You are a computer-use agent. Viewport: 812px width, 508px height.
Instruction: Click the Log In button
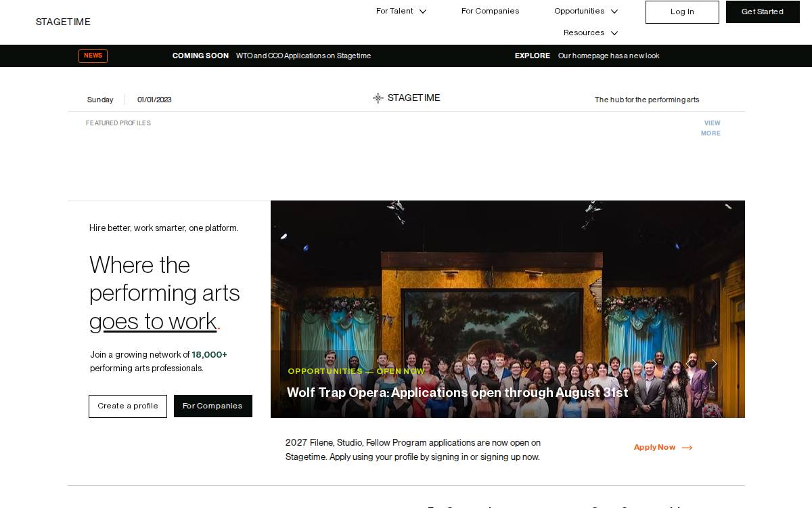click(x=682, y=12)
